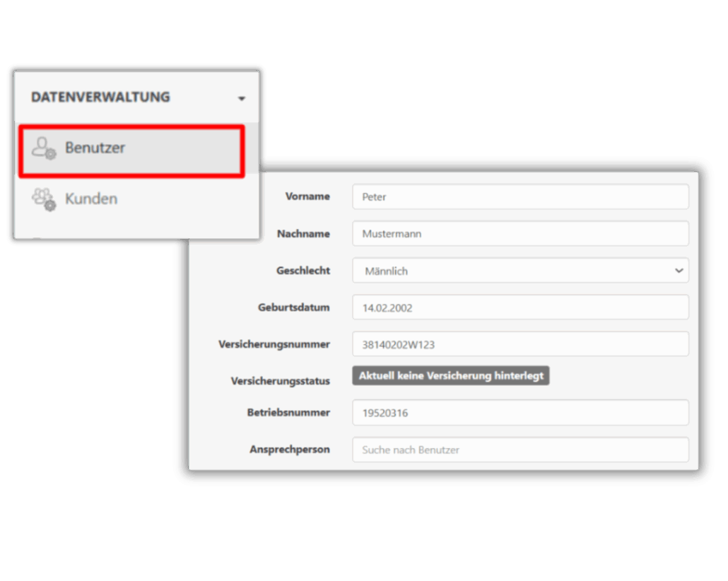The width and height of the screenshot is (728, 581).
Task: Click the DATENVERWALTUNG section header text
Action: click(100, 98)
